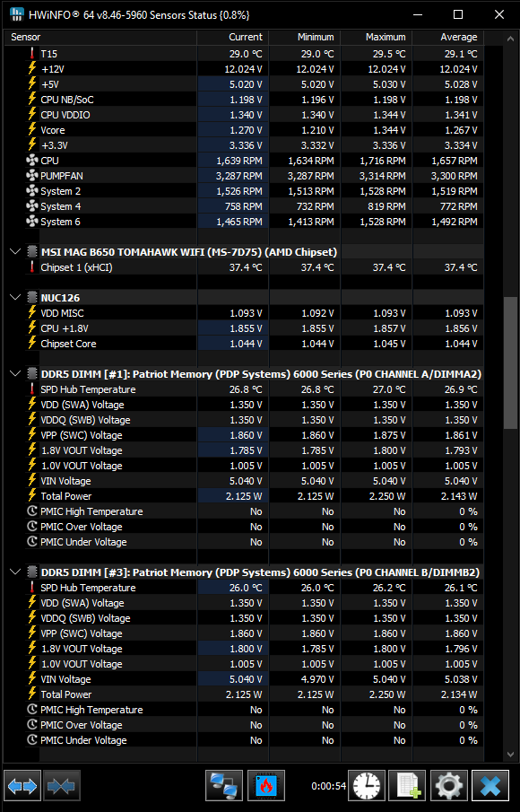
Task: Select the CPU fan sensor row icon
Action: click(32, 161)
